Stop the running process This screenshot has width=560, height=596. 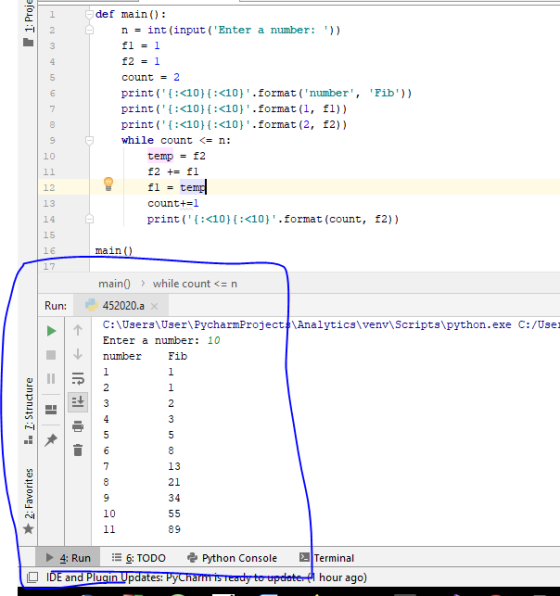click(51, 355)
